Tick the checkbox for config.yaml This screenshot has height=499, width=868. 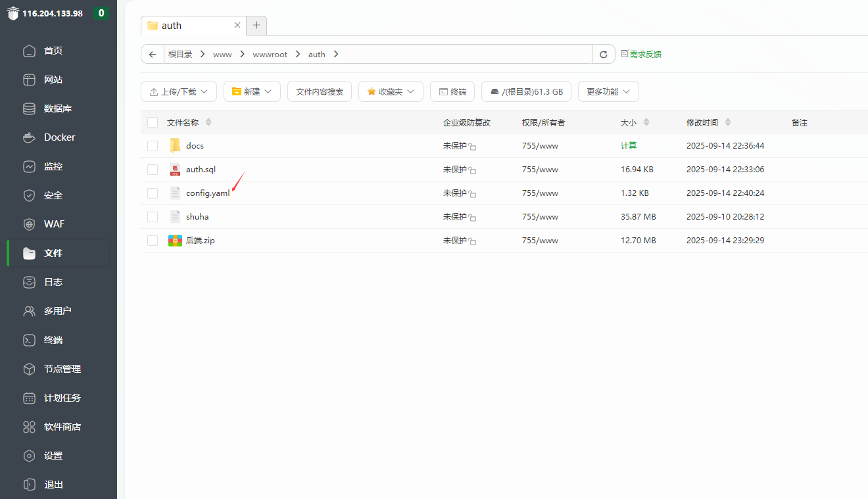153,193
